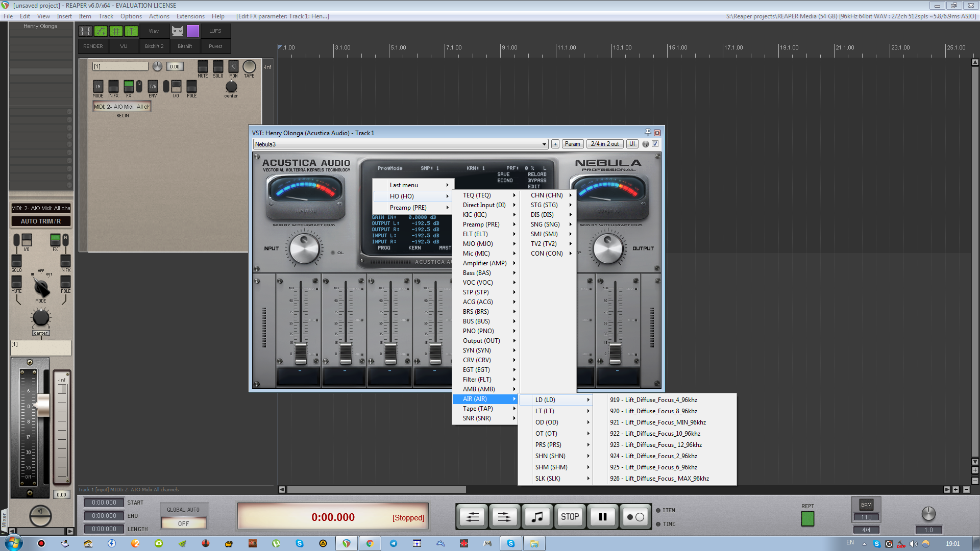Click the brackets toolbar icon

pyautogui.click(x=85, y=31)
